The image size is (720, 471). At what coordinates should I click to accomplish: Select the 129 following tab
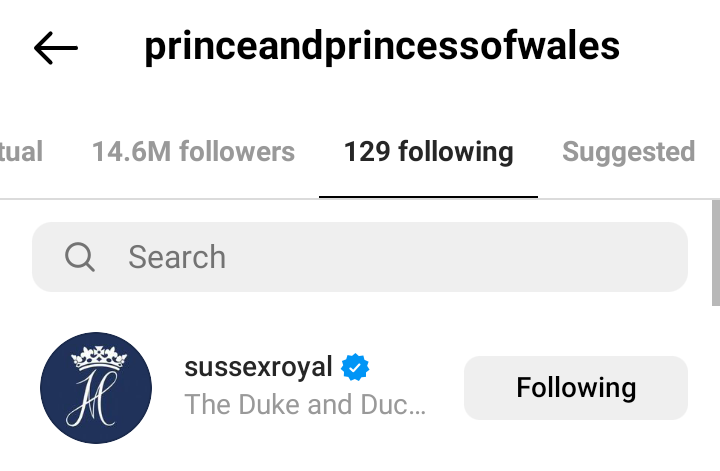pos(428,152)
